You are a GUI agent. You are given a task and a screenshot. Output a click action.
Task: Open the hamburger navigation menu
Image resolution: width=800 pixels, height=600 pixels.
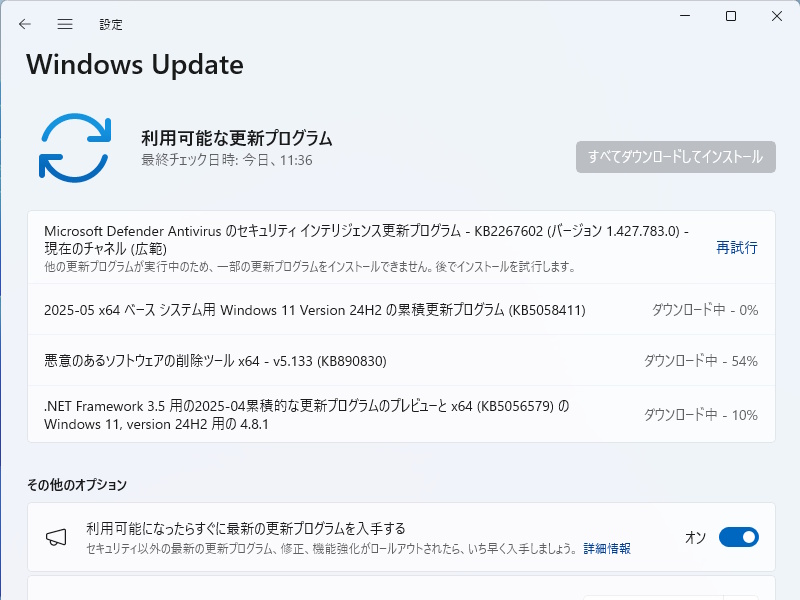coord(65,24)
